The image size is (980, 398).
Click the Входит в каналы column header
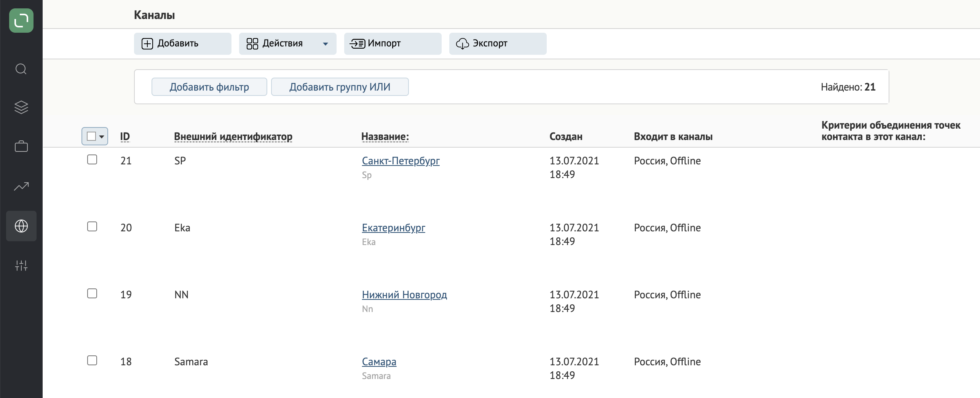pyautogui.click(x=673, y=137)
